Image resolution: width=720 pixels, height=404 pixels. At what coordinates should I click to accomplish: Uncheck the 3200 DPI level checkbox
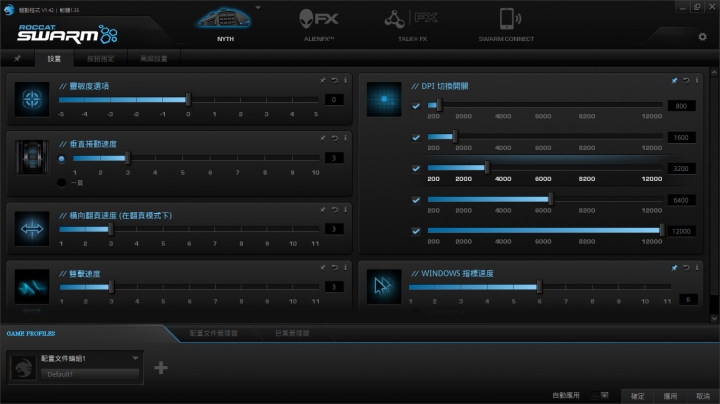tap(416, 168)
